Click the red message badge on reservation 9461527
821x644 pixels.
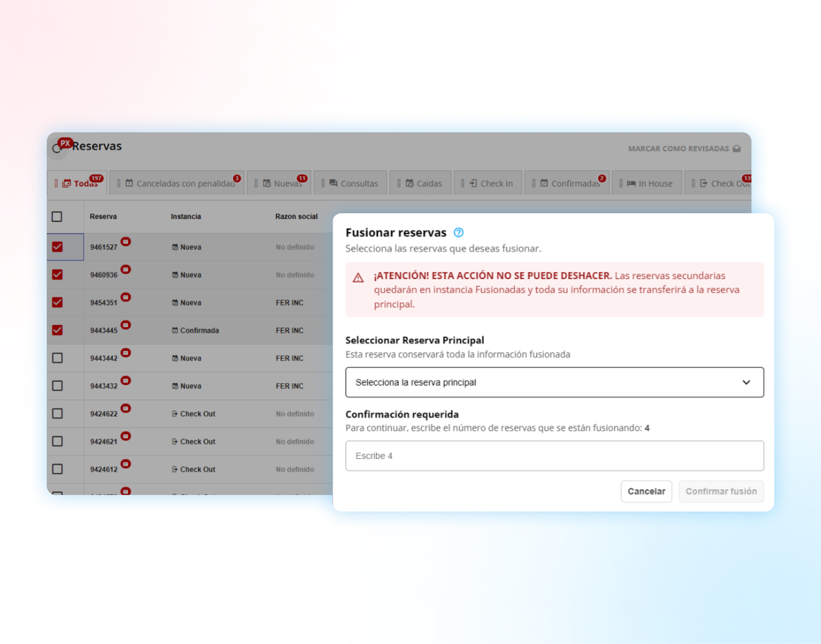tap(126, 241)
